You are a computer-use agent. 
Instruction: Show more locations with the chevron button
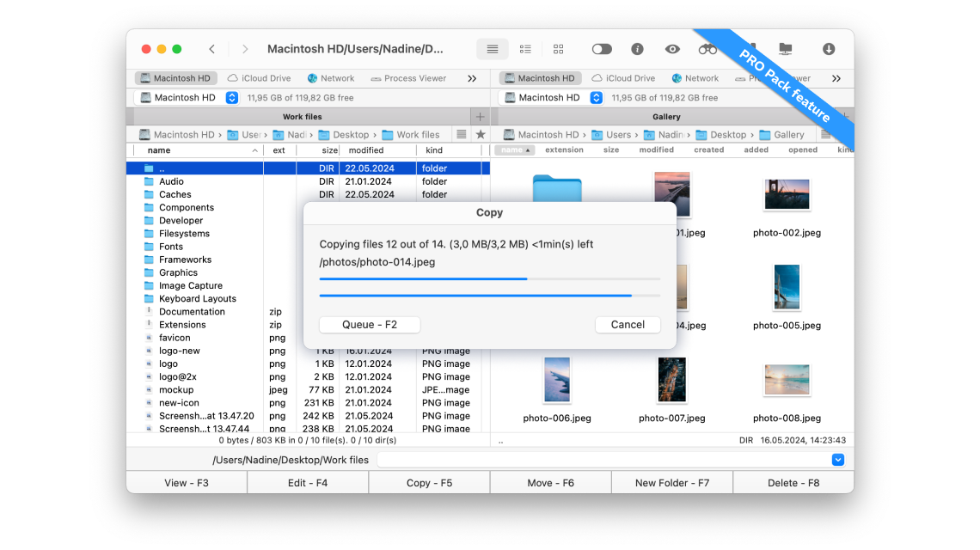point(471,77)
